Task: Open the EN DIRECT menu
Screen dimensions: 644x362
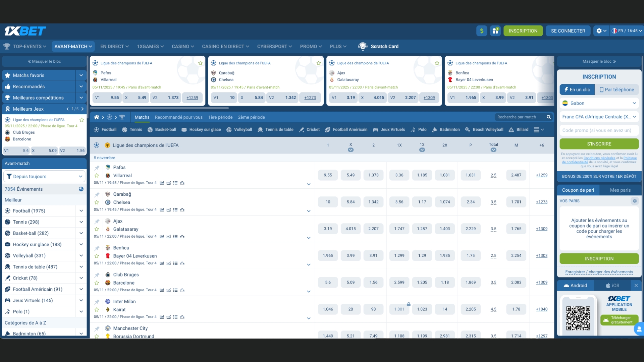Action: [x=112, y=47]
